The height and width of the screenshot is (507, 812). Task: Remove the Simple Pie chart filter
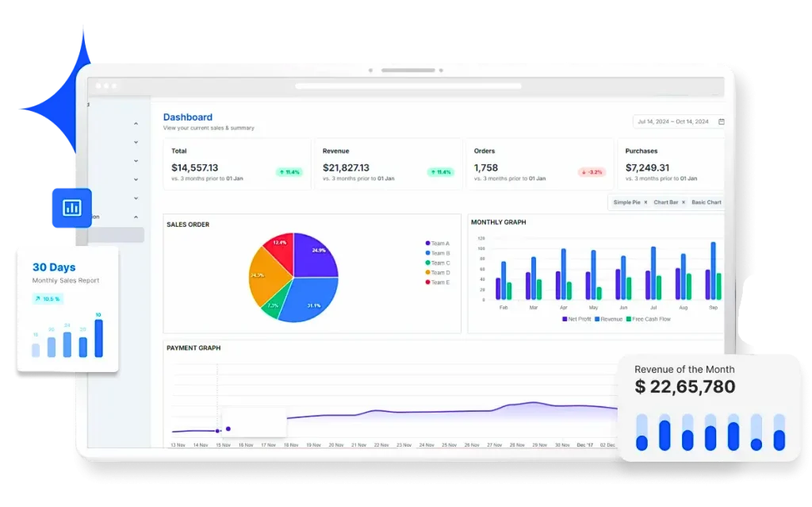[645, 202]
